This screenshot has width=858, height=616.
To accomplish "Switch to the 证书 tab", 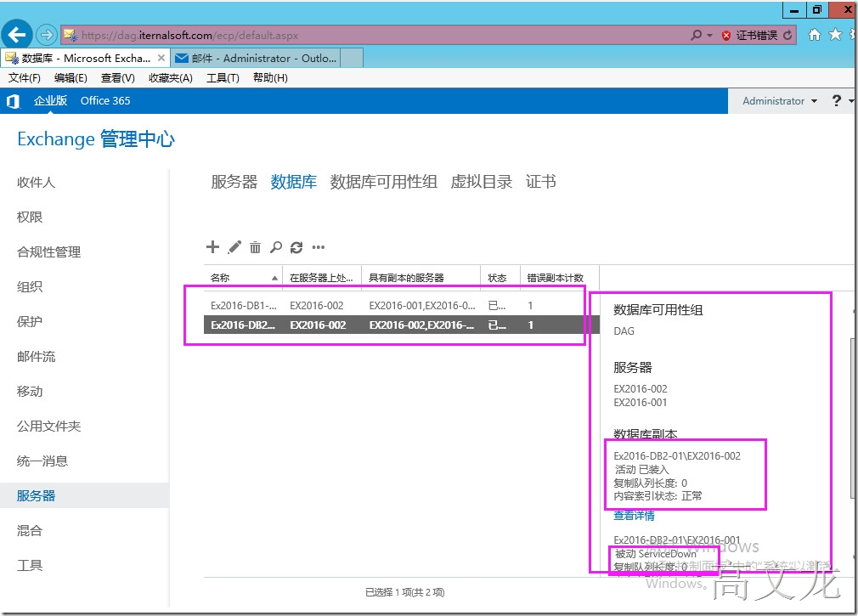I will 540,182.
